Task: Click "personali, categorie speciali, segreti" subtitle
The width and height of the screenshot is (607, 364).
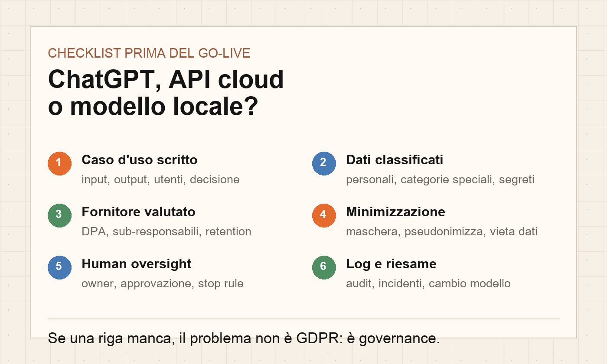Action: click(440, 179)
